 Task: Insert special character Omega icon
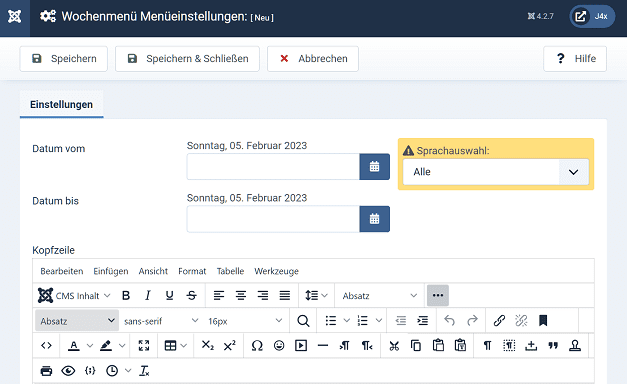(257, 346)
